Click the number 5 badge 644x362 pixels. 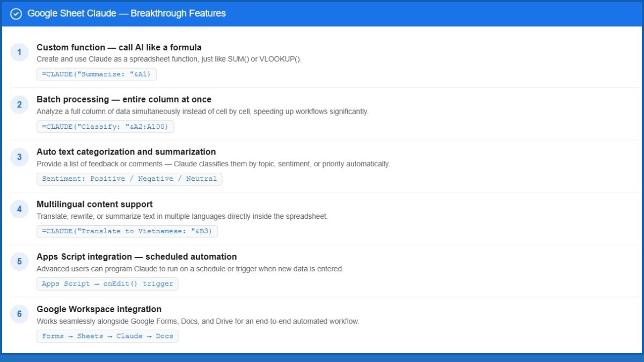[x=19, y=262]
